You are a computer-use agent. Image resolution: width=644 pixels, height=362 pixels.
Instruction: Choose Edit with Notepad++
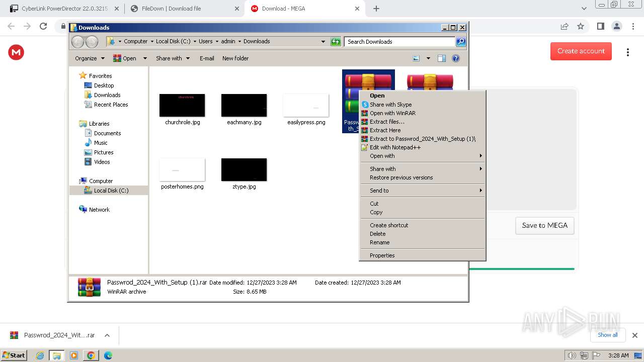click(422, 147)
